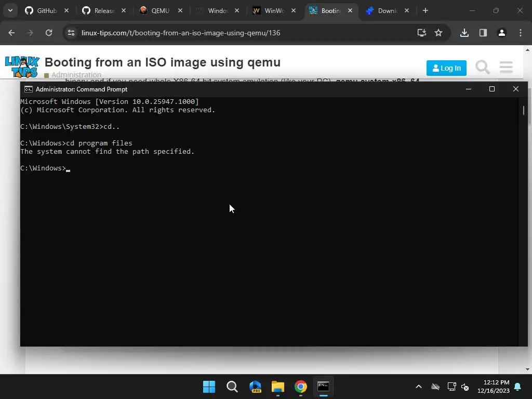This screenshot has width=532, height=399.
Task: Select Command Prompt taskbar icon
Action: click(x=323, y=387)
